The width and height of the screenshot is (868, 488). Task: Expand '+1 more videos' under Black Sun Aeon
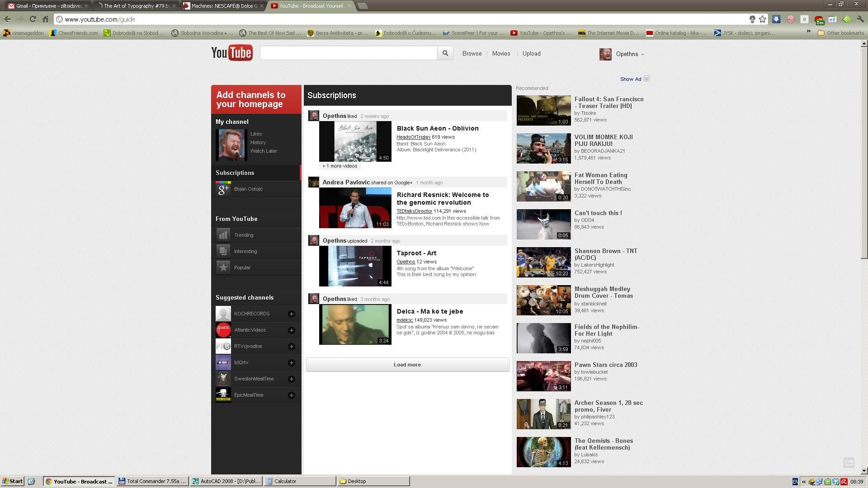pyautogui.click(x=340, y=166)
